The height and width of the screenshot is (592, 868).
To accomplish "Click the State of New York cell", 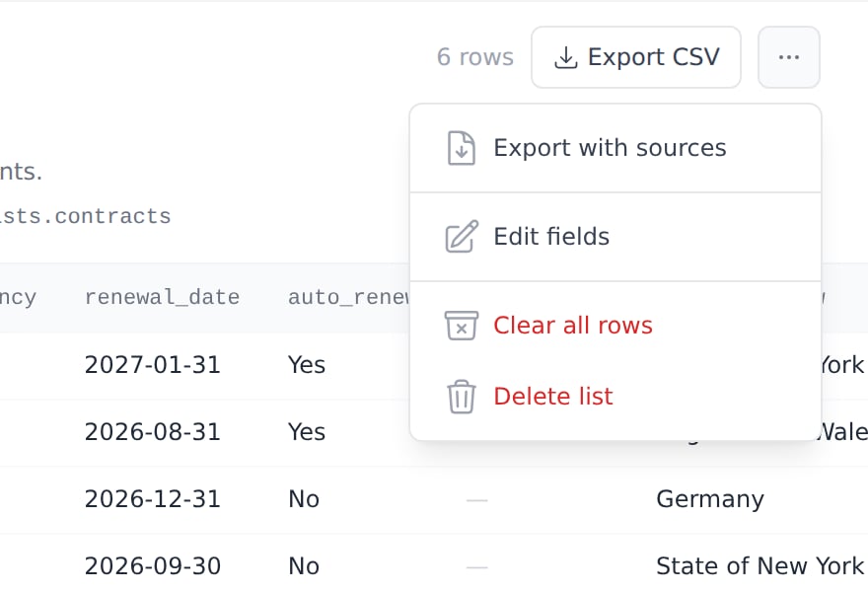I will (x=759, y=566).
